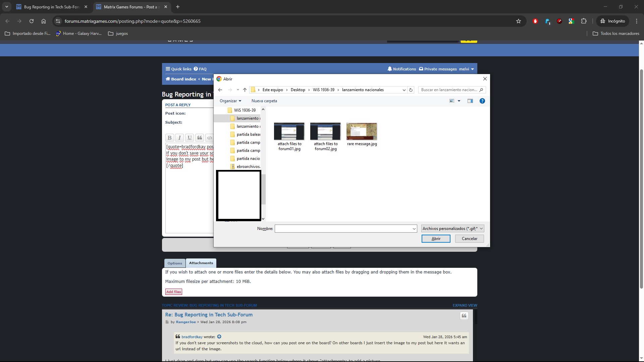Click the quote icon on RangerJoe's post
Viewport: 644px width, 362px height.
(x=464, y=315)
